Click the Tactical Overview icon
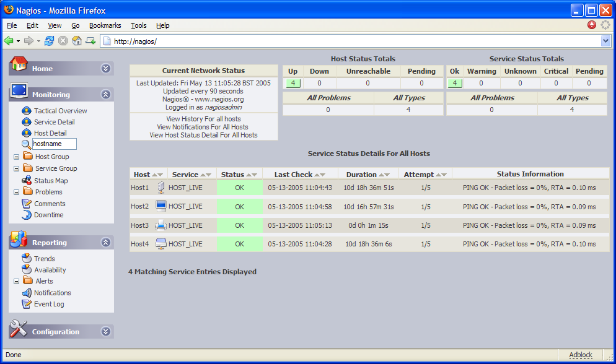The height and width of the screenshot is (364, 616). (x=26, y=111)
